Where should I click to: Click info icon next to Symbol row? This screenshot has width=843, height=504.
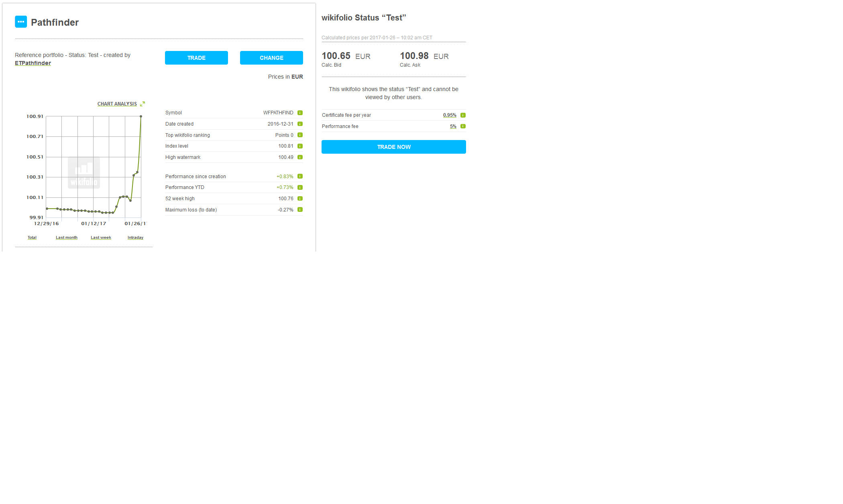click(x=300, y=113)
